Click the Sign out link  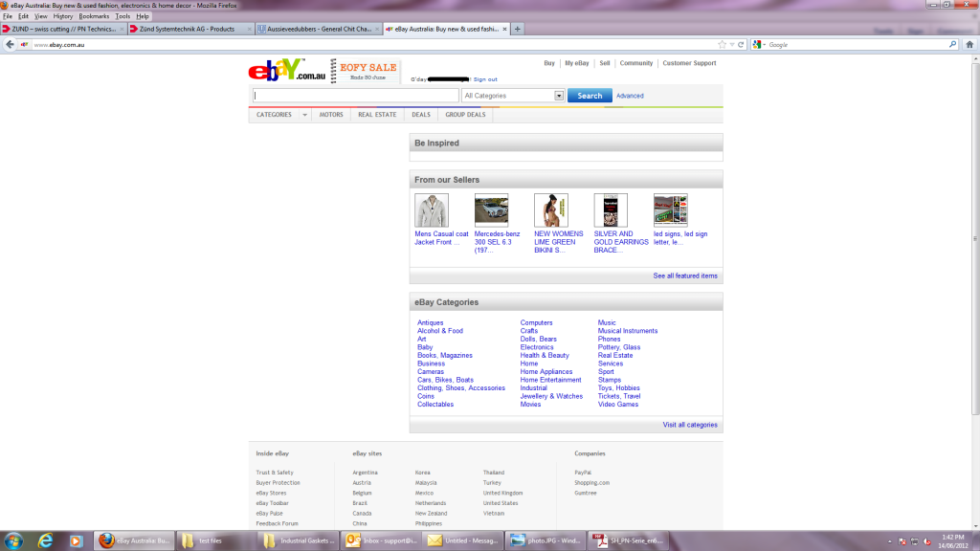tap(485, 79)
